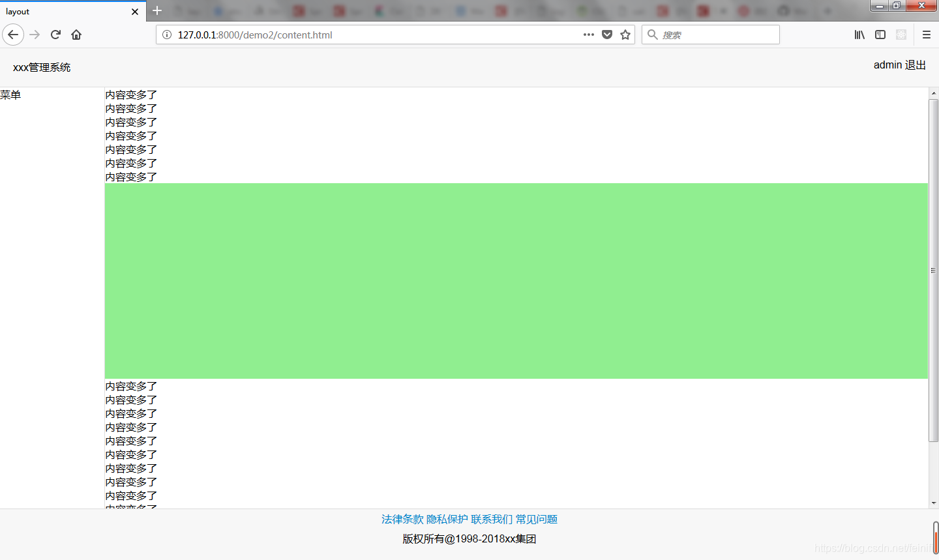The image size is (939, 560).
Task: Show site information icon in address bar
Action: (x=167, y=35)
